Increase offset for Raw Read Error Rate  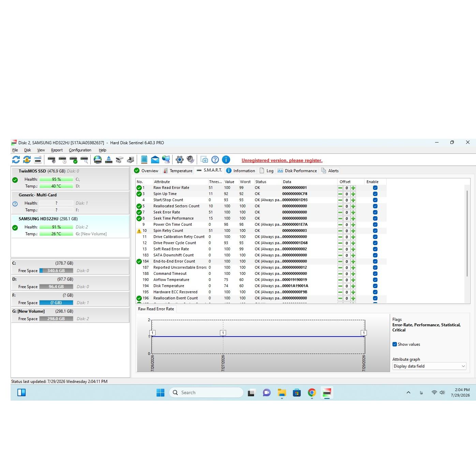[x=353, y=188]
